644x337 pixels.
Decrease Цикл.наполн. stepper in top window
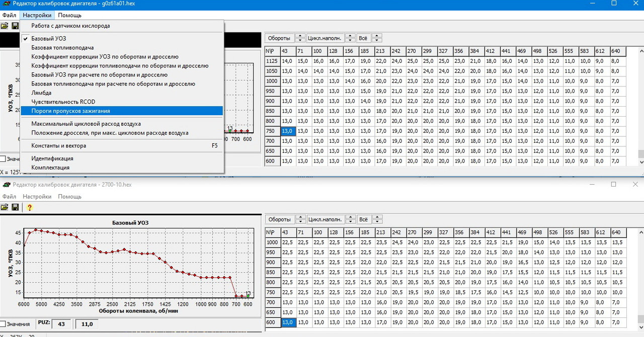[350, 40]
